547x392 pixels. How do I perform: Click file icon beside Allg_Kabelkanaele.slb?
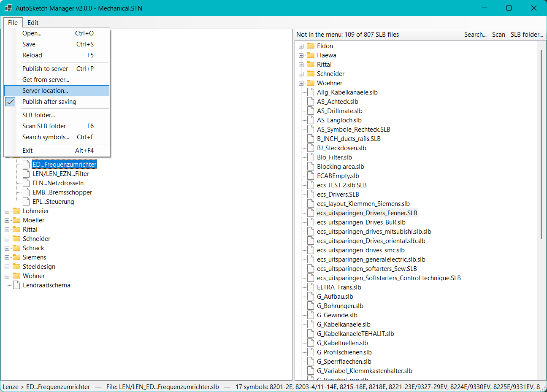pyautogui.click(x=311, y=92)
